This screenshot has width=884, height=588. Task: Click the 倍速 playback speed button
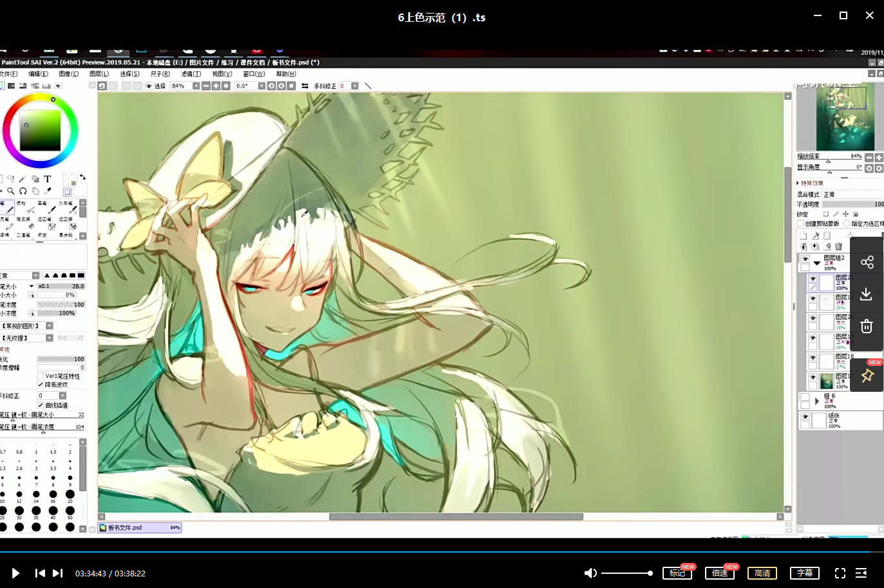coord(720,573)
